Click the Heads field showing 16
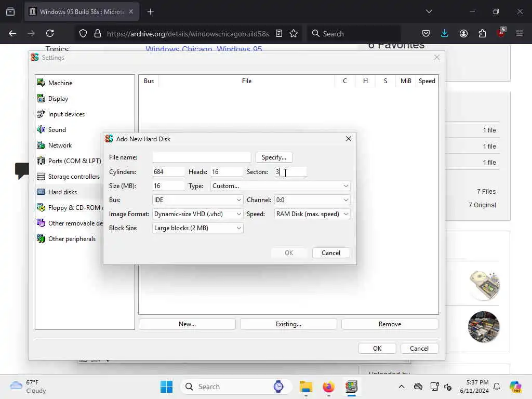This screenshot has height=399, width=532. (x=227, y=172)
